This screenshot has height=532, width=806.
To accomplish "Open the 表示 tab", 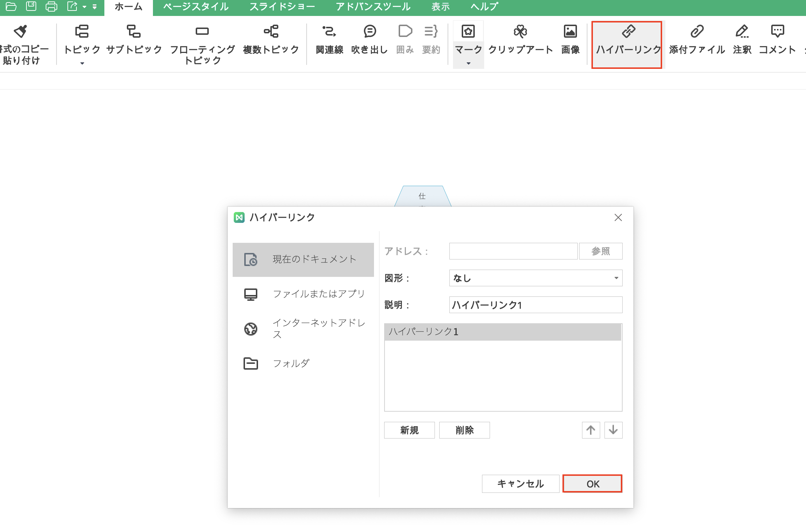I will click(440, 7).
